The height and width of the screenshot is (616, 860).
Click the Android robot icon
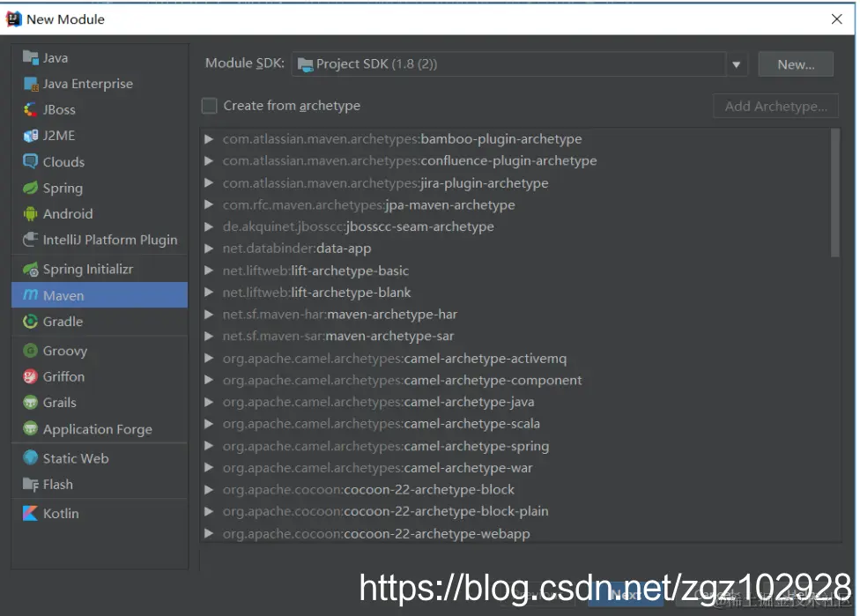click(30, 213)
